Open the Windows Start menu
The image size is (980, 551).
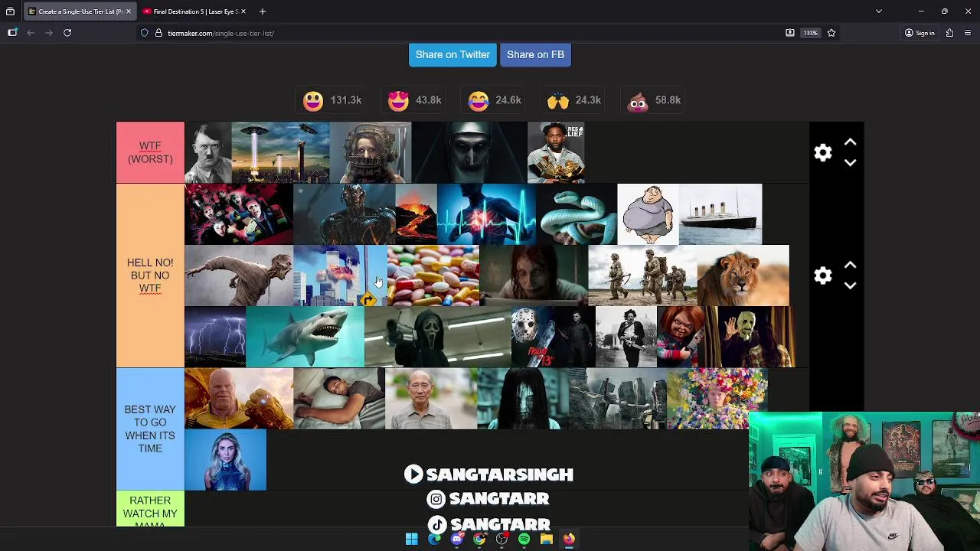click(412, 539)
